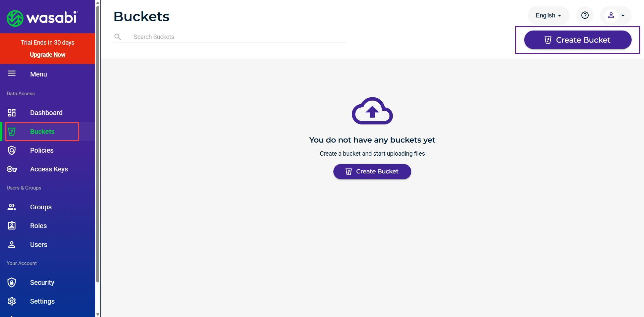Click the Dashboard menu label
This screenshot has height=317, width=644.
(46, 113)
